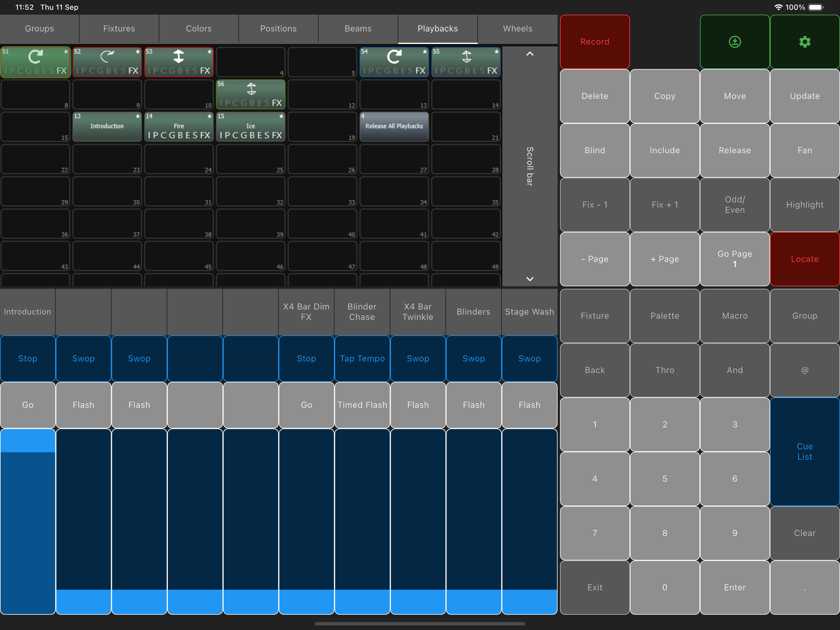This screenshot has height=630, width=840.
Task: Tap the red Locate button
Action: click(805, 259)
